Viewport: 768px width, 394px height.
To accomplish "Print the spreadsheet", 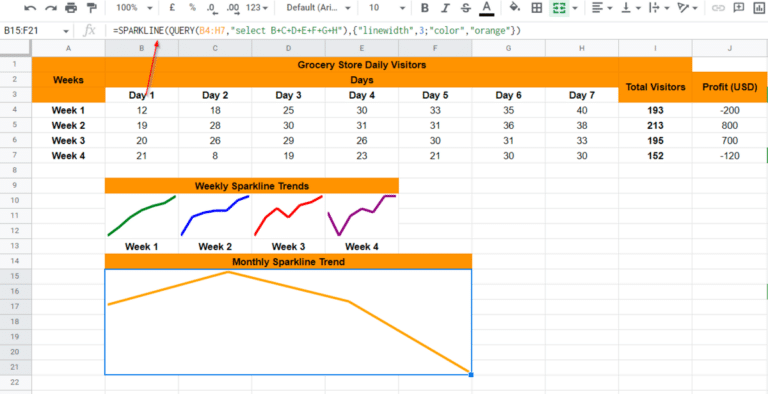I will (71, 8).
